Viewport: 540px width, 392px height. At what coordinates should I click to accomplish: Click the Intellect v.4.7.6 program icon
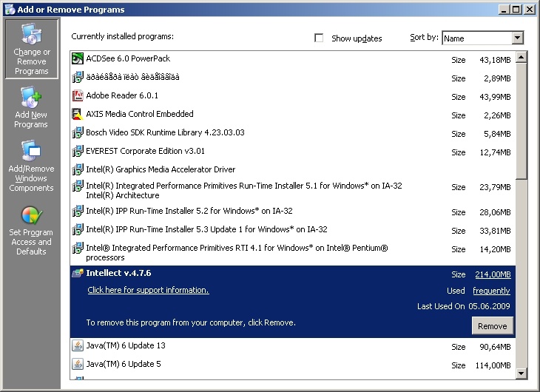[x=78, y=273]
